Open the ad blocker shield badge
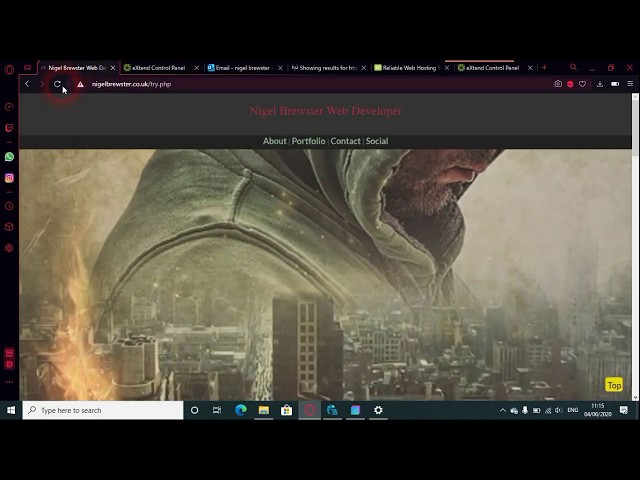This screenshot has width=640, height=480. (570, 84)
